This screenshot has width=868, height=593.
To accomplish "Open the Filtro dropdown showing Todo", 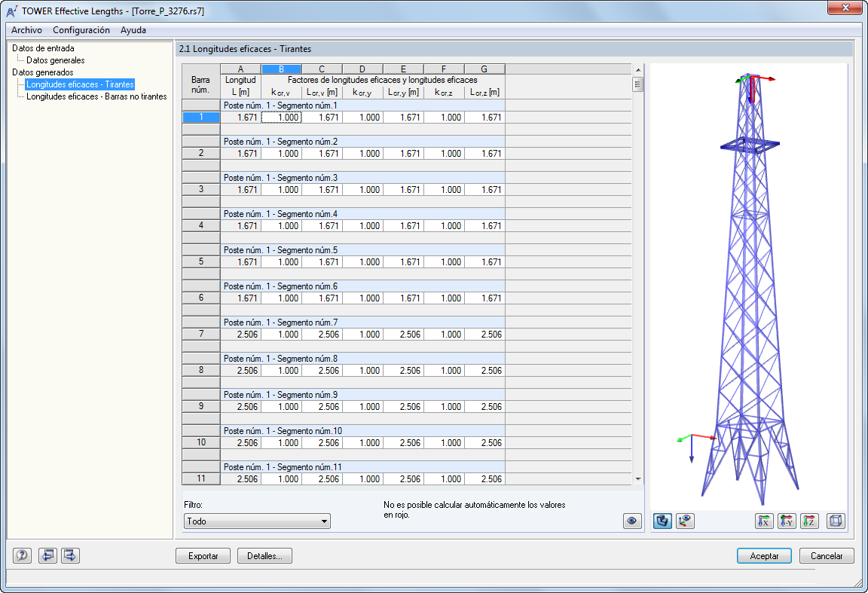I will click(256, 521).
